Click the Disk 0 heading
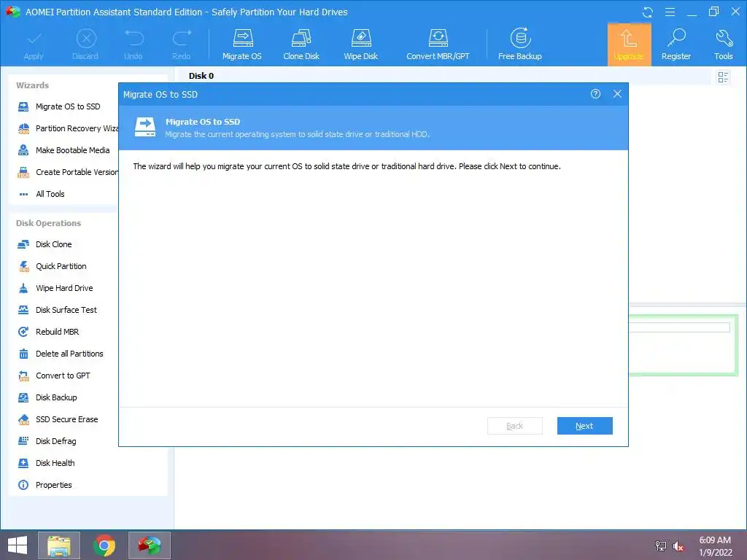 (201, 76)
